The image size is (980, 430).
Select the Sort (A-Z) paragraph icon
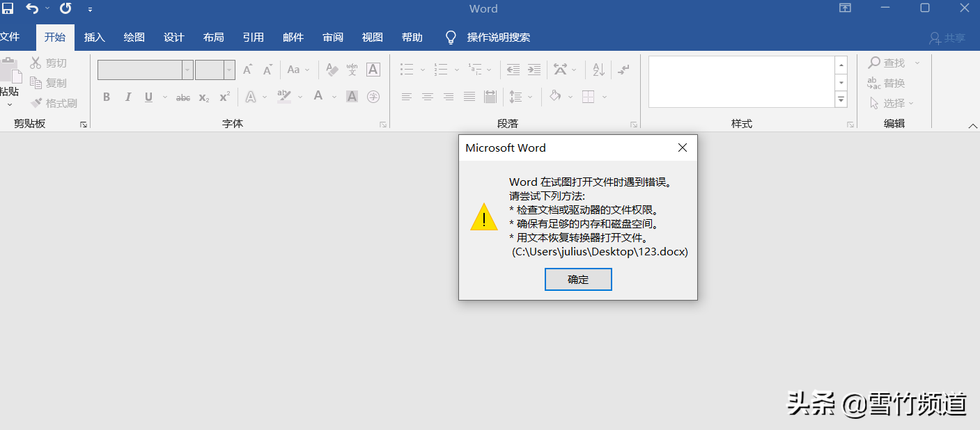[x=598, y=70]
